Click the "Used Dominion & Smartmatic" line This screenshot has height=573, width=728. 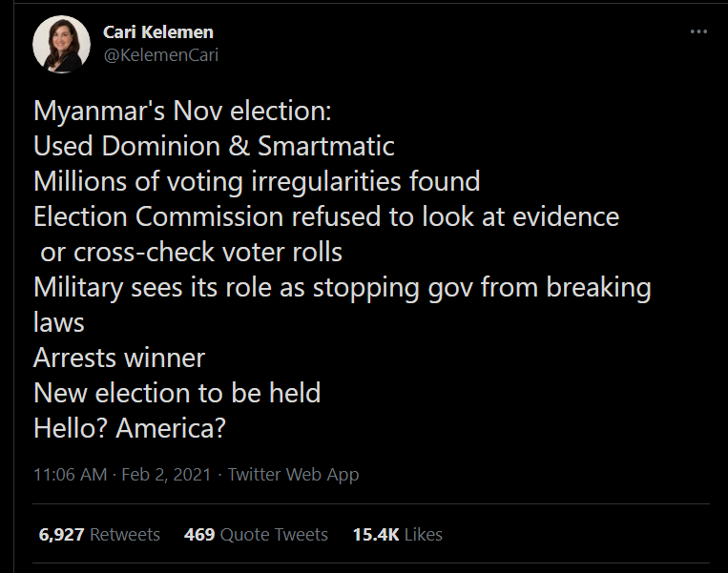(x=214, y=146)
